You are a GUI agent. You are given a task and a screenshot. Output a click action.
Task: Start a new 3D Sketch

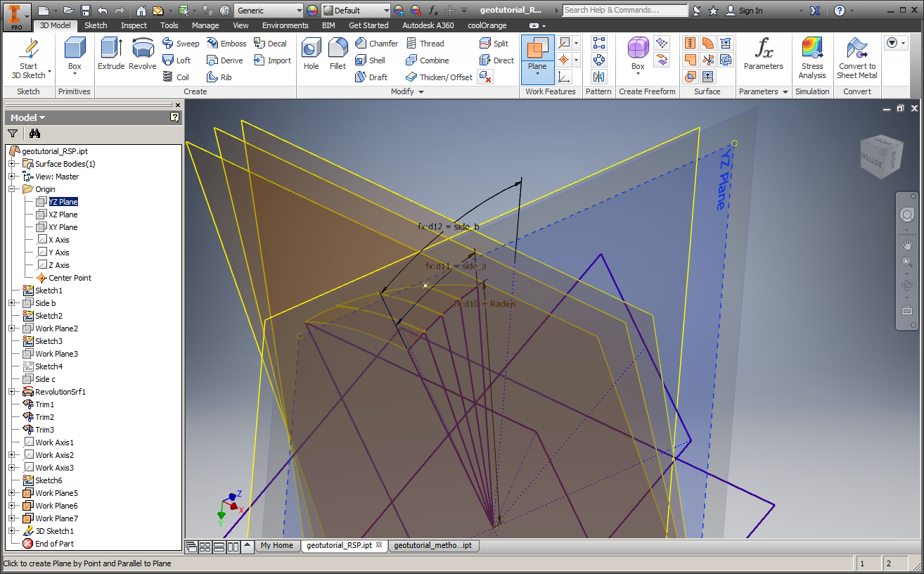tap(28, 59)
